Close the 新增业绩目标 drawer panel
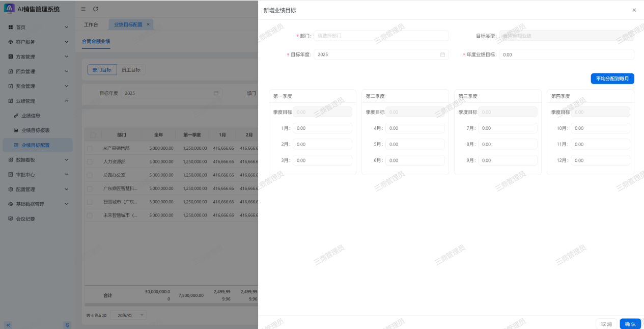The image size is (644, 329). [634, 10]
